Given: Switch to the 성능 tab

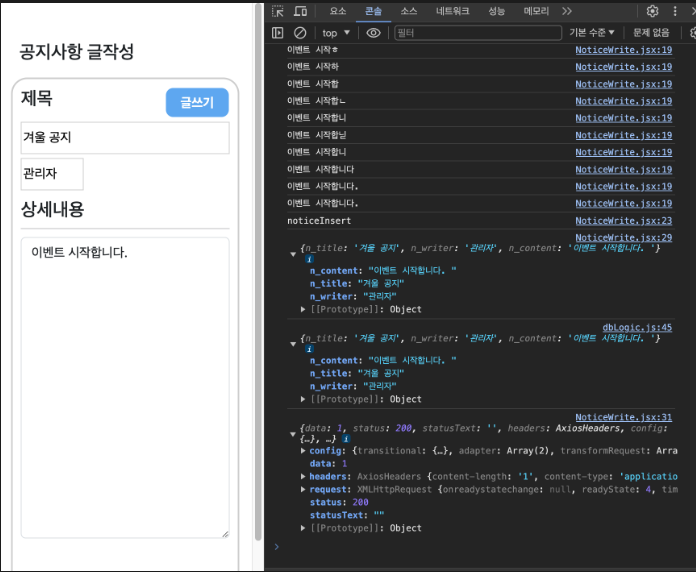Looking at the screenshot, I should (496, 11).
